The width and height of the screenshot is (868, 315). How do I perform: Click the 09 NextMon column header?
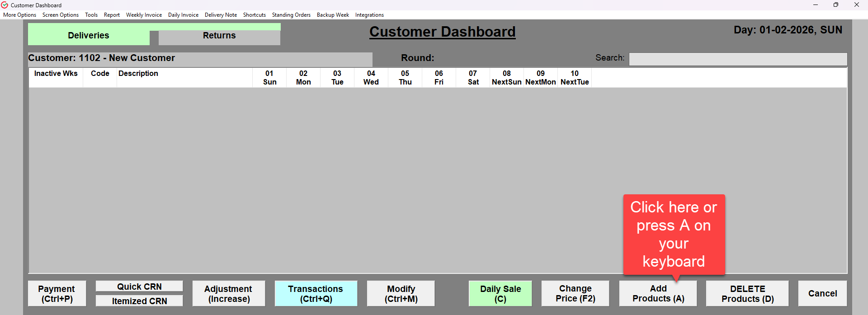pyautogui.click(x=541, y=78)
